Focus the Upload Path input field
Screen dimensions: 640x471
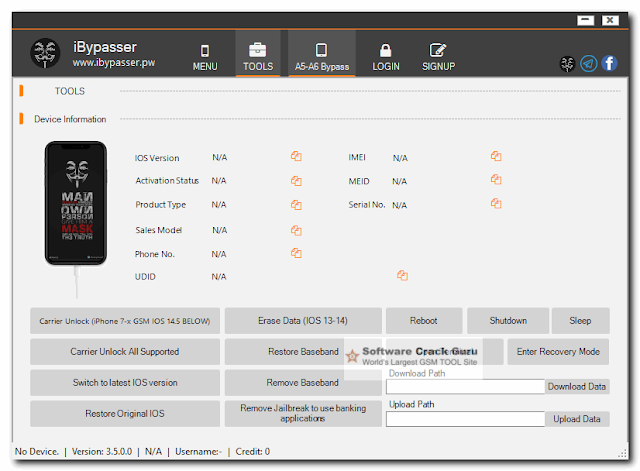pyautogui.click(x=465, y=419)
